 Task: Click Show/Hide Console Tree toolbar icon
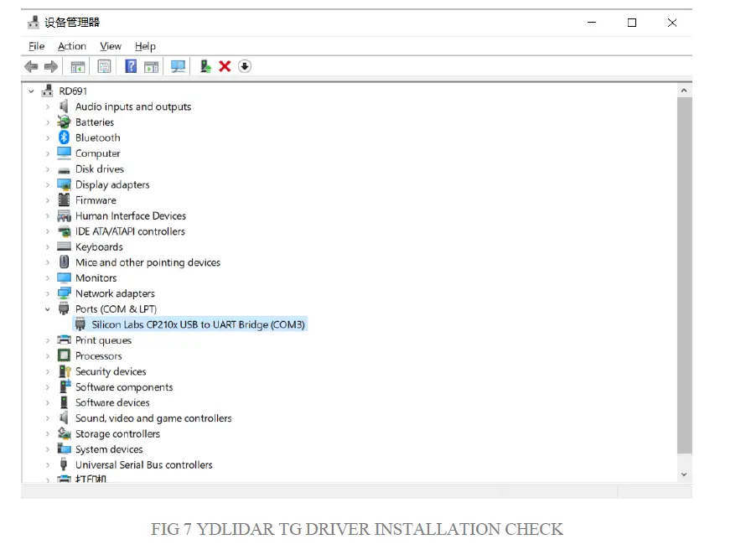(x=78, y=66)
